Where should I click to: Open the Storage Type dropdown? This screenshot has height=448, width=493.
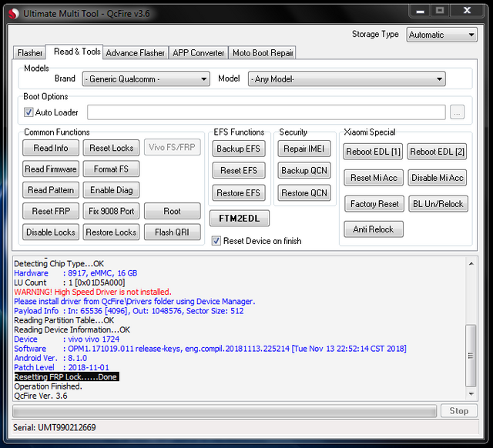tap(441, 35)
